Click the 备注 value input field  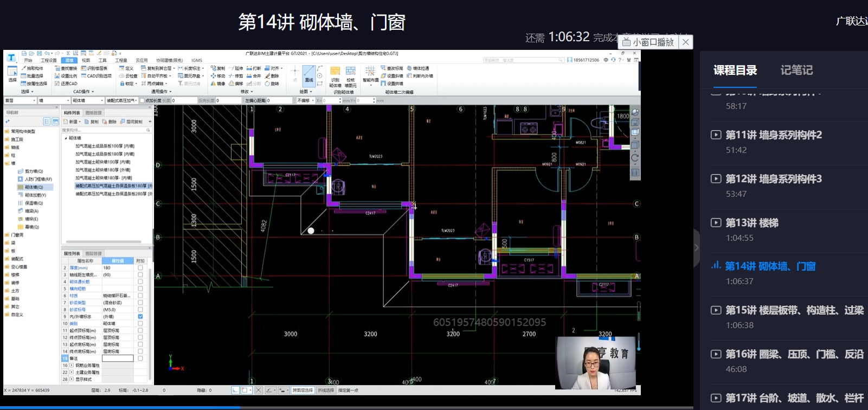[118, 358]
